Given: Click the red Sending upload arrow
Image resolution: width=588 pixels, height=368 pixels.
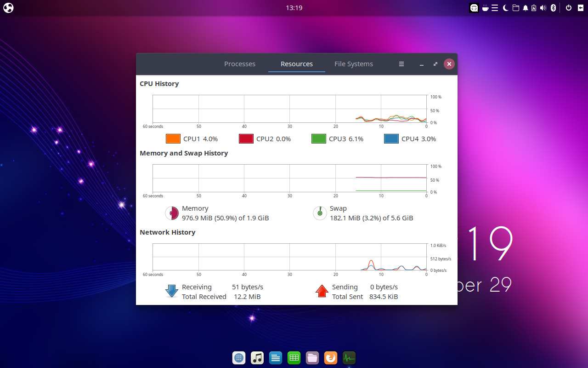Looking at the screenshot, I should click(x=322, y=291).
